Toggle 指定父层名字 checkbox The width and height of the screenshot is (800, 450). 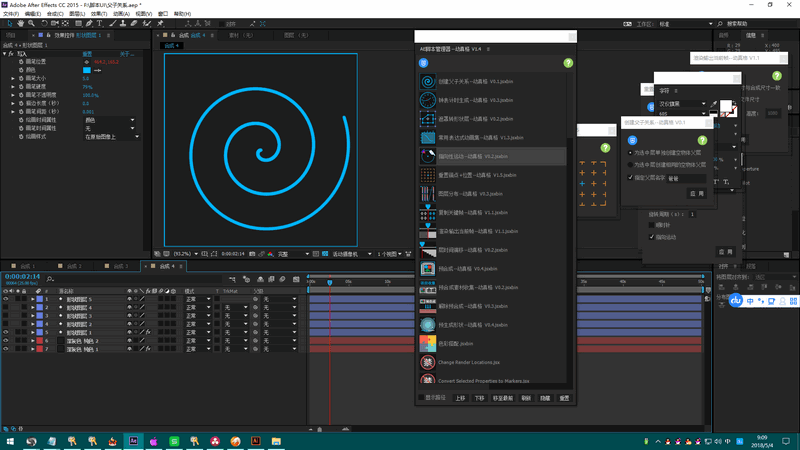point(630,178)
